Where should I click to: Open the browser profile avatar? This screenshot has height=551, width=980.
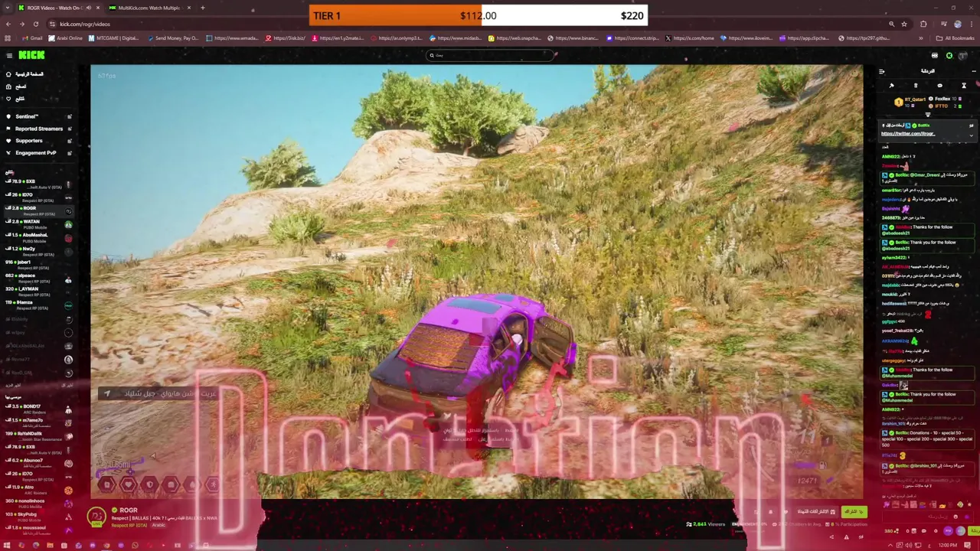957,24
